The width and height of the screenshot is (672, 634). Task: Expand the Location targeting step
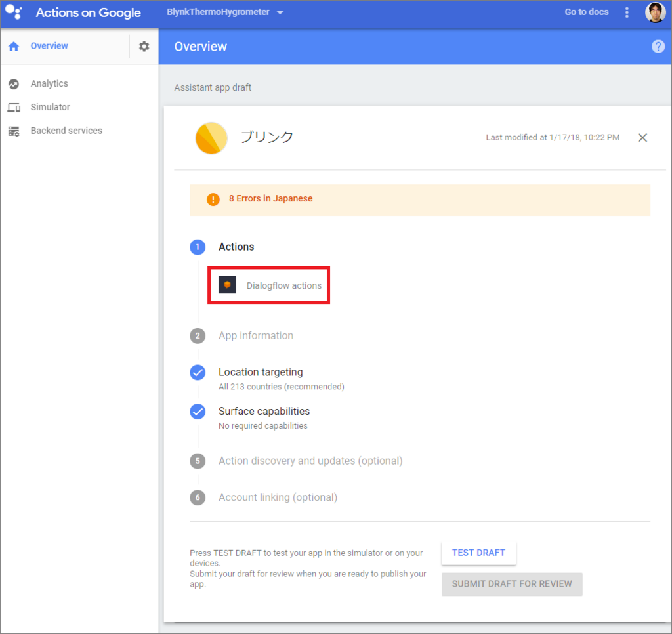pos(261,372)
